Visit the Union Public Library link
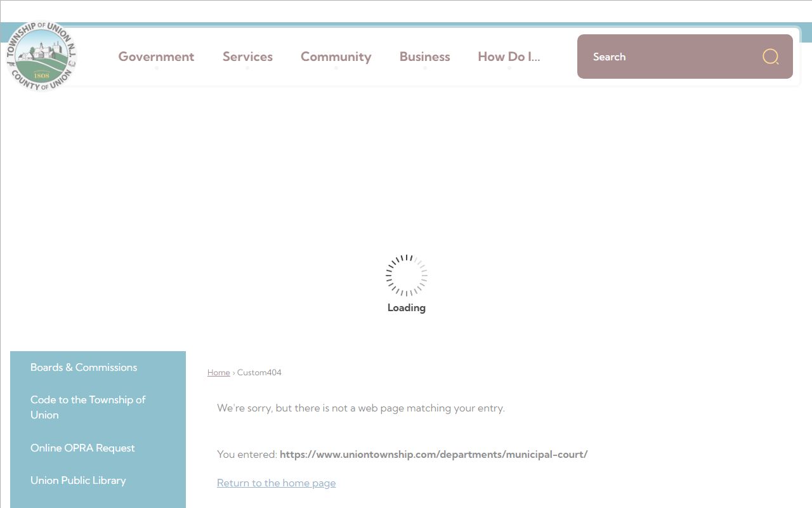The width and height of the screenshot is (812, 508). (78, 480)
